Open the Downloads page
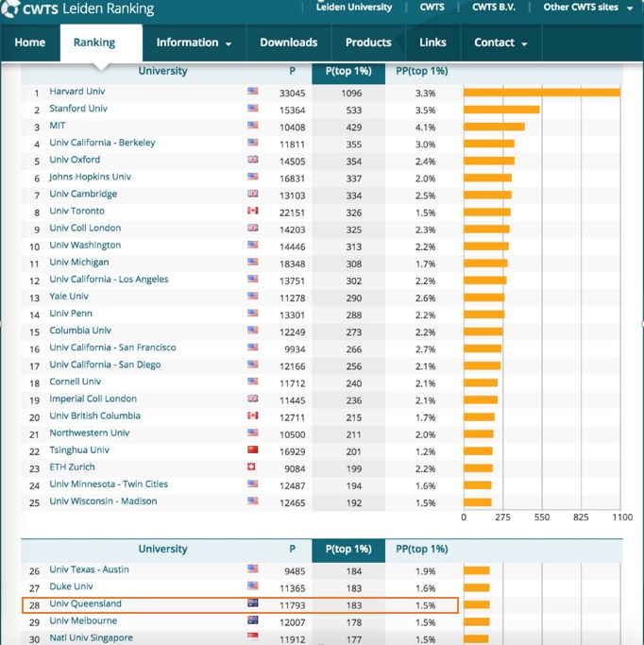The width and height of the screenshot is (644, 645). (x=288, y=42)
